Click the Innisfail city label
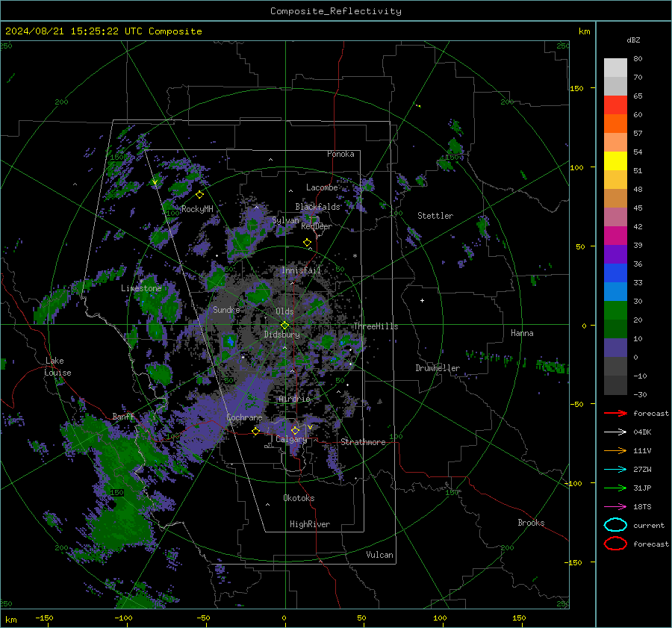The image size is (672, 628). (x=302, y=270)
